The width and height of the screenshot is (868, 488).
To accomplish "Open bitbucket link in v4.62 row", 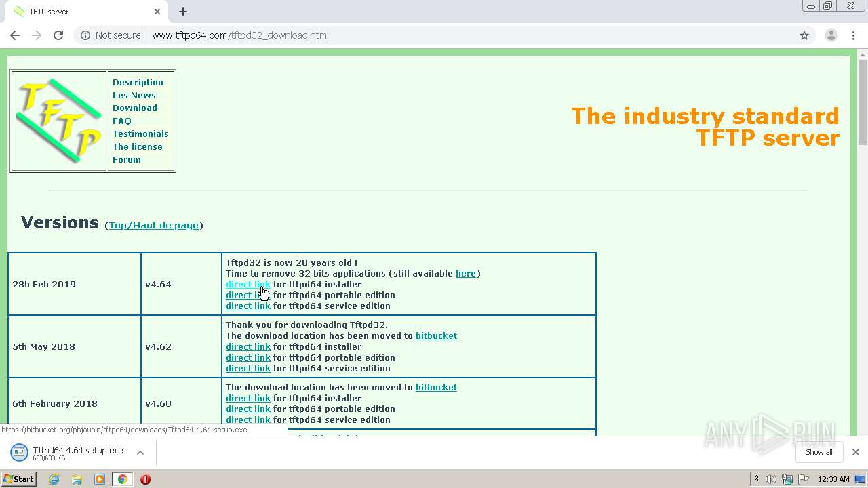I will pos(436,335).
